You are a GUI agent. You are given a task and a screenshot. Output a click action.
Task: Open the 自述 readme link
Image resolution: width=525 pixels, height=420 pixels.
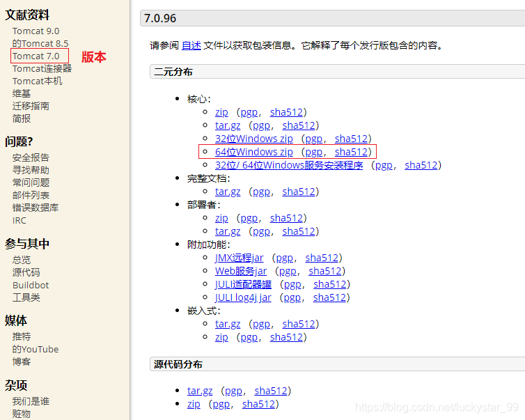tap(191, 45)
